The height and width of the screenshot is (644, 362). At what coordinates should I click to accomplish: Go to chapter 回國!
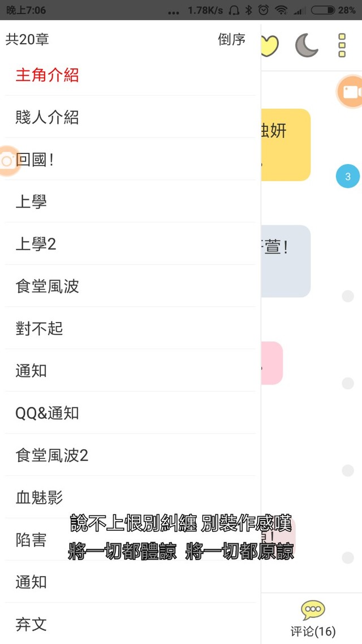(35, 160)
